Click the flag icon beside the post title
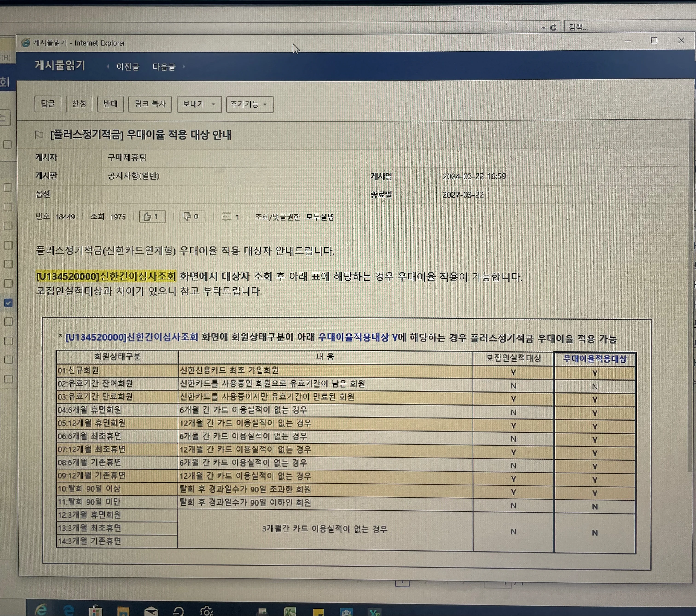 point(39,135)
